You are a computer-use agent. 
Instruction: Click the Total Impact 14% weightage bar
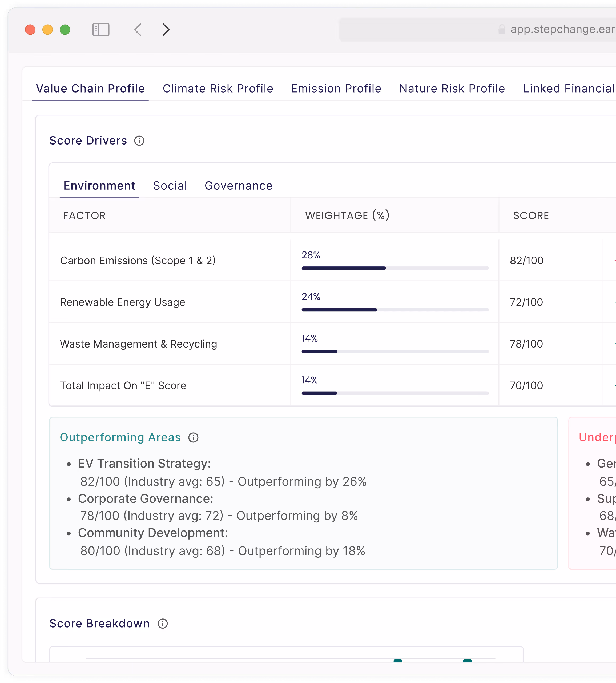coord(395,393)
